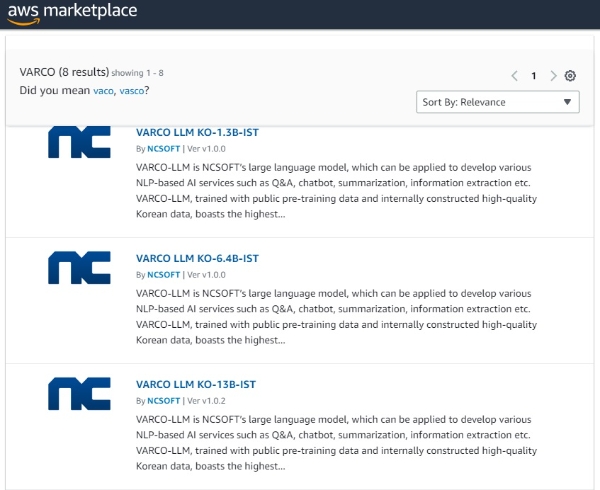Click the NC logo for KO-6.4B-IST
This screenshot has width=600, height=490.
click(x=79, y=268)
